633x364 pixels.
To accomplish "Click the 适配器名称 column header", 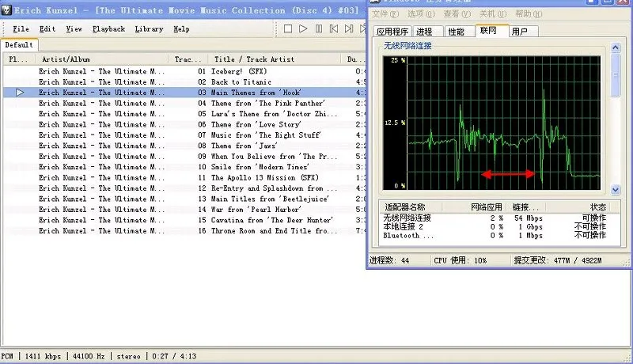I will [411, 207].
